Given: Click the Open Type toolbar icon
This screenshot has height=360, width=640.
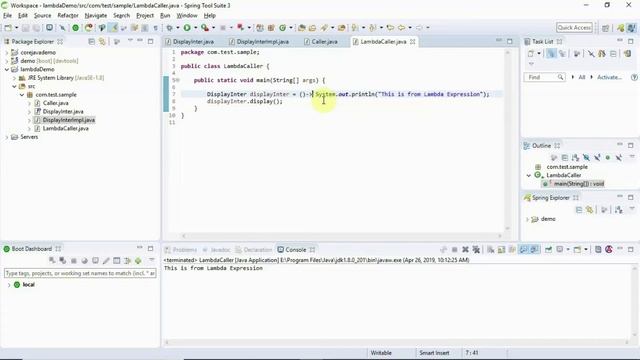Looking at the screenshot, I should click(x=302, y=28).
